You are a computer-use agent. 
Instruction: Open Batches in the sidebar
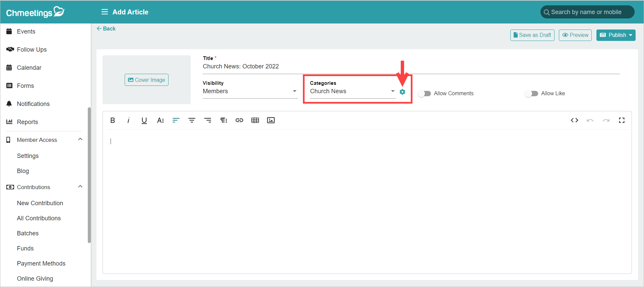pos(28,233)
